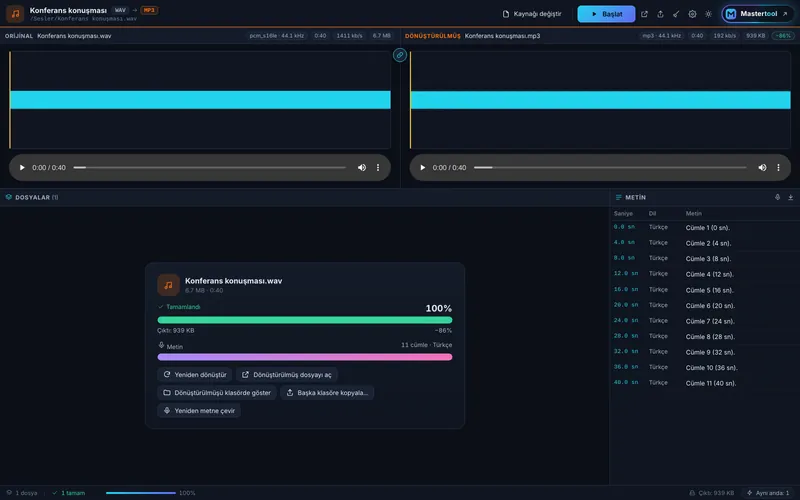Viewport: 800px width, 500px height.
Task: Click converted player seek bar
Action: (x=610, y=167)
